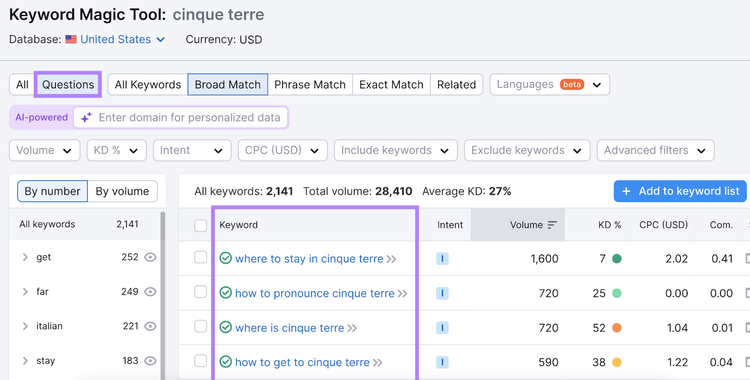Image resolution: width=750 pixels, height=380 pixels.
Task: Sort by the KD % column header
Action: pyautogui.click(x=609, y=225)
